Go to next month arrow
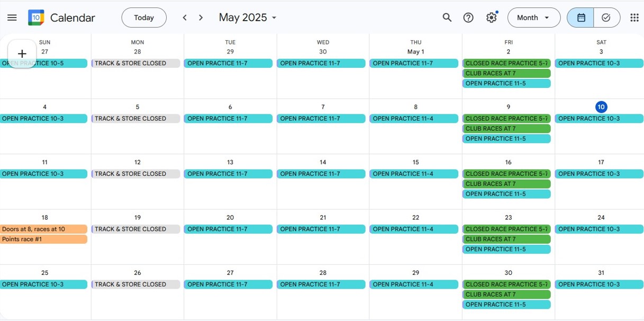Image resolution: width=644 pixels, height=321 pixels. (201, 17)
